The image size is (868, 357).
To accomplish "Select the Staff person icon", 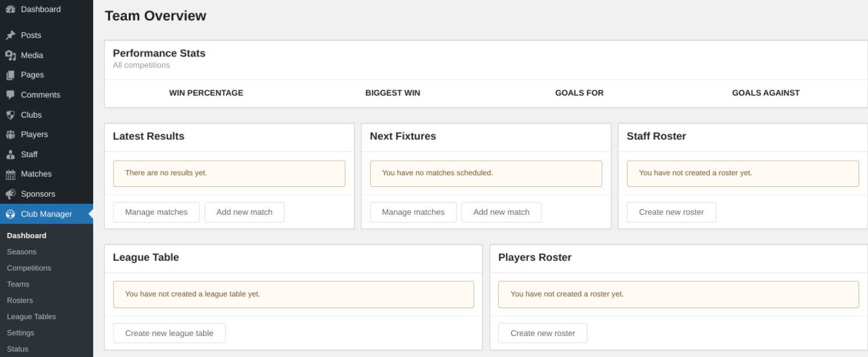I will [x=11, y=154].
